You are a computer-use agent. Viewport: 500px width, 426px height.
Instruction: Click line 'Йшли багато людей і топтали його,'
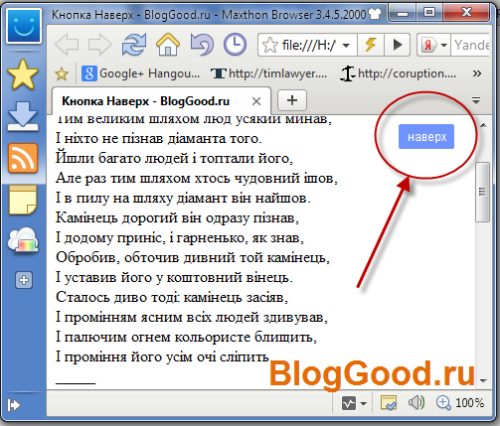(x=174, y=158)
